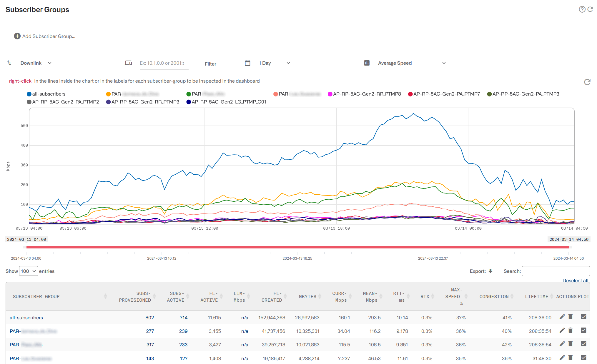Screen dimensions: 597x364
Task: Click the Deselect all link above the table
Action: [x=575, y=280]
